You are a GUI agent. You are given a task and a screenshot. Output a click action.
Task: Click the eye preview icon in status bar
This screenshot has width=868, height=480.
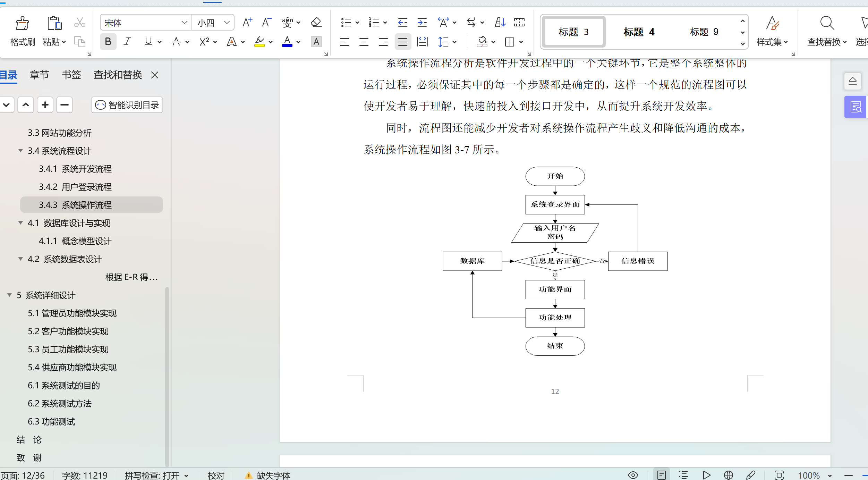click(x=633, y=475)
